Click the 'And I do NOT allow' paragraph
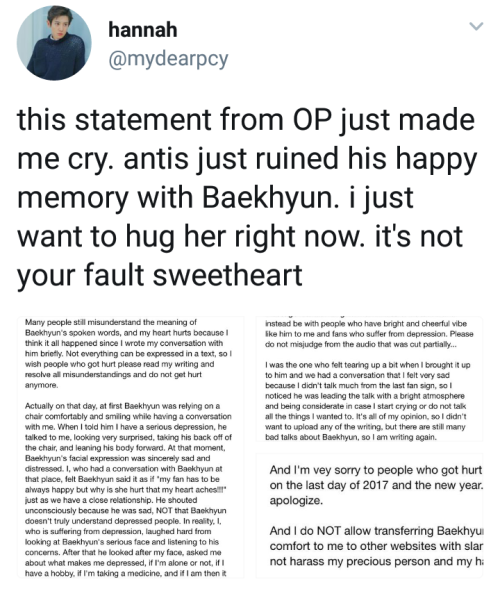 coord(376,546)
